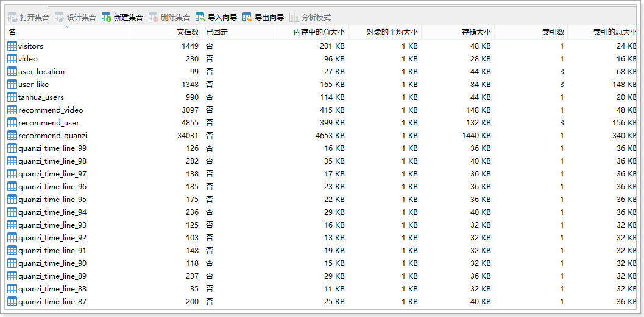The image size is (644, 317).
Task: Click the 99 document count for user_location
Action: click(194, 71)
